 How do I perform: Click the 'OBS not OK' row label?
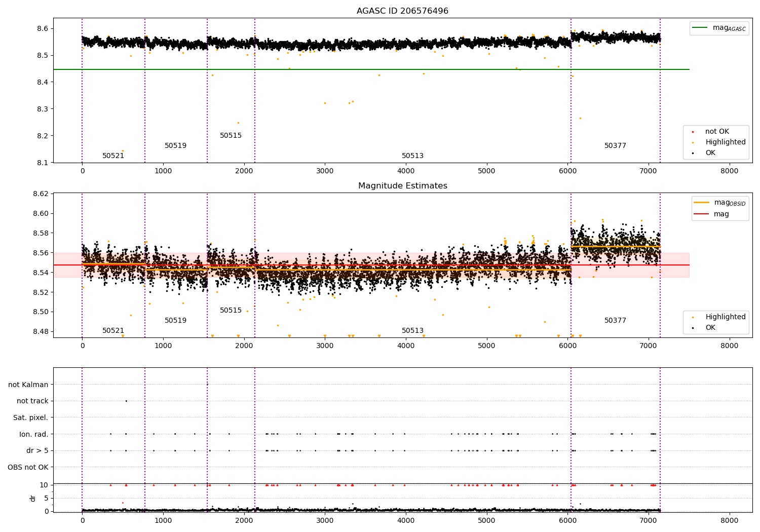(x=28, y=468)
